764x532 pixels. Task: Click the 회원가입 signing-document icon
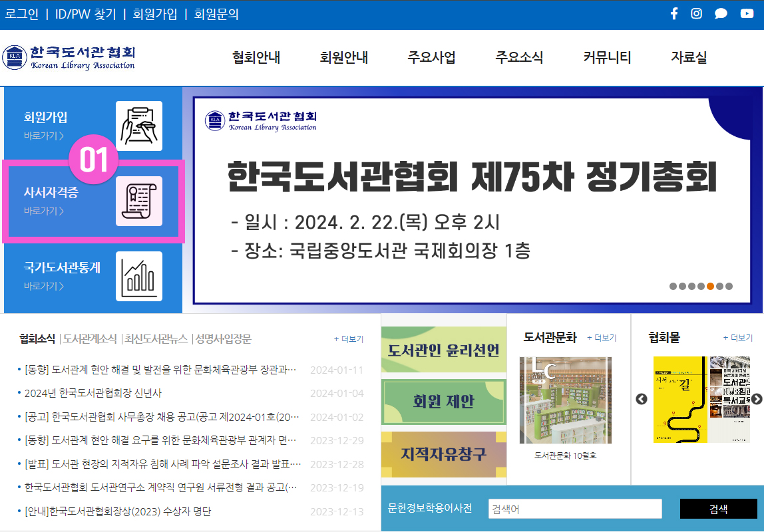coord(139,126)
